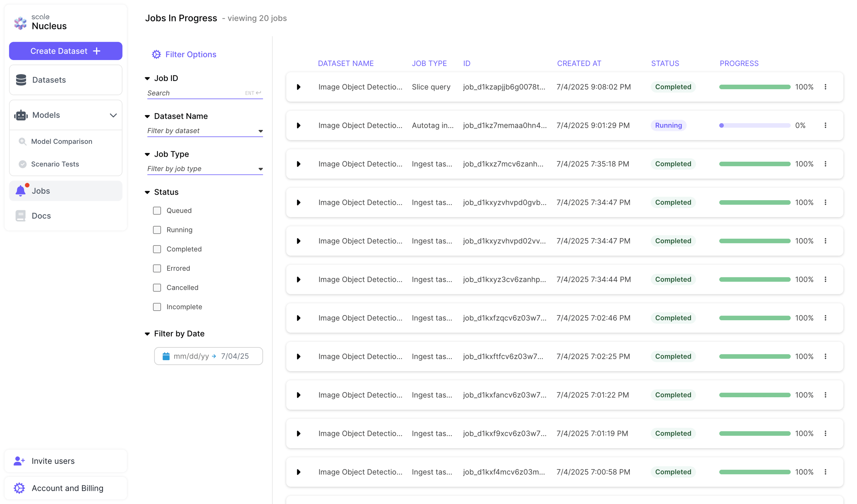
Task: Open kebab menu for 7:35:18 PM job
Action: [825, 164]
